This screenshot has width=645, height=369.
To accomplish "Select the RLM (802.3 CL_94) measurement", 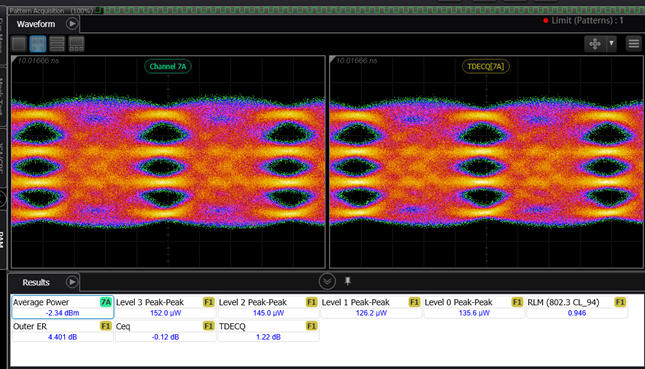I will 577,307.
